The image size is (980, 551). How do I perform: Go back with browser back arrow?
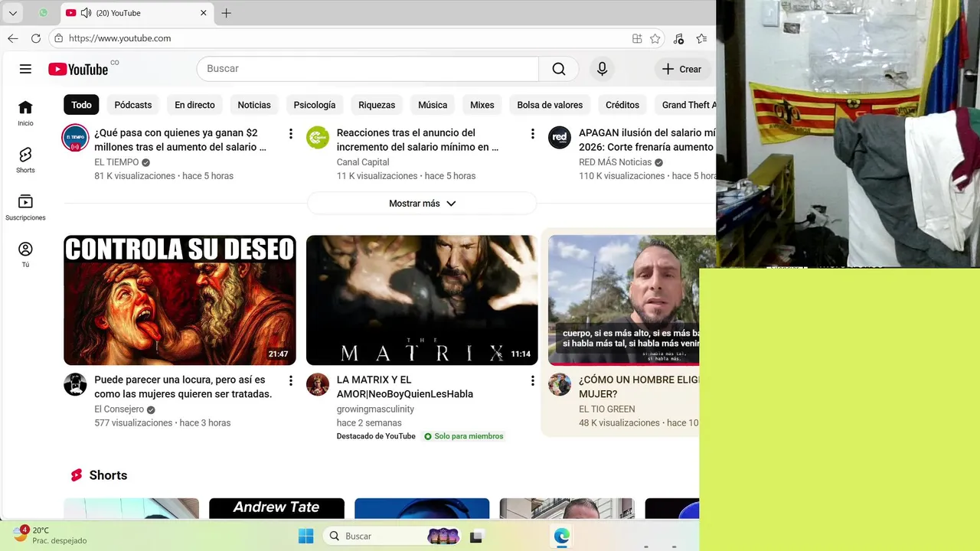click(13, 38)
